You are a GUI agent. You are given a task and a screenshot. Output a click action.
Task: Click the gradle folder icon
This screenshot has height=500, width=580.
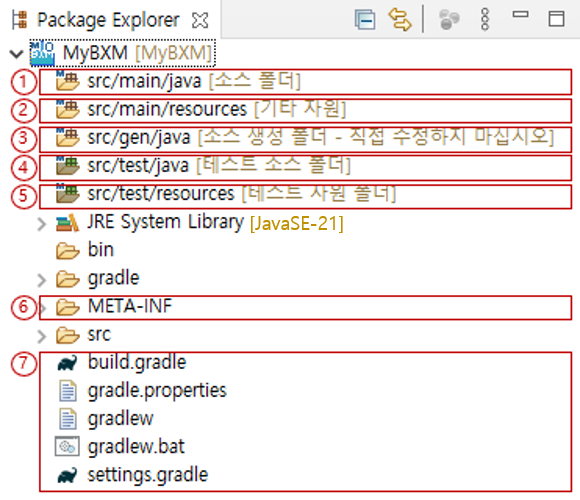click(67, 279)
